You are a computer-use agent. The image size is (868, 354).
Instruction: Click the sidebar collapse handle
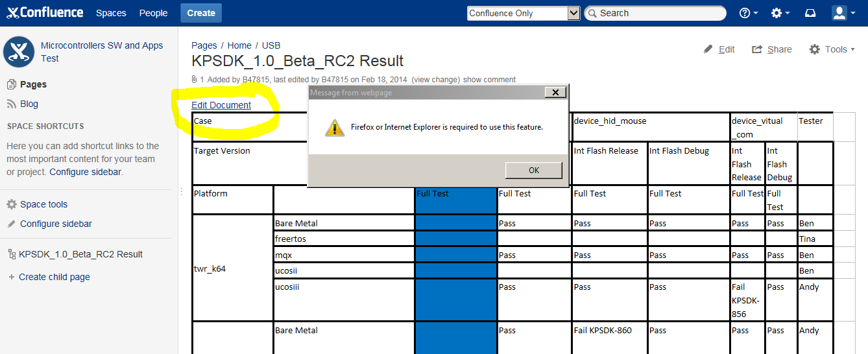pos(181,191)
